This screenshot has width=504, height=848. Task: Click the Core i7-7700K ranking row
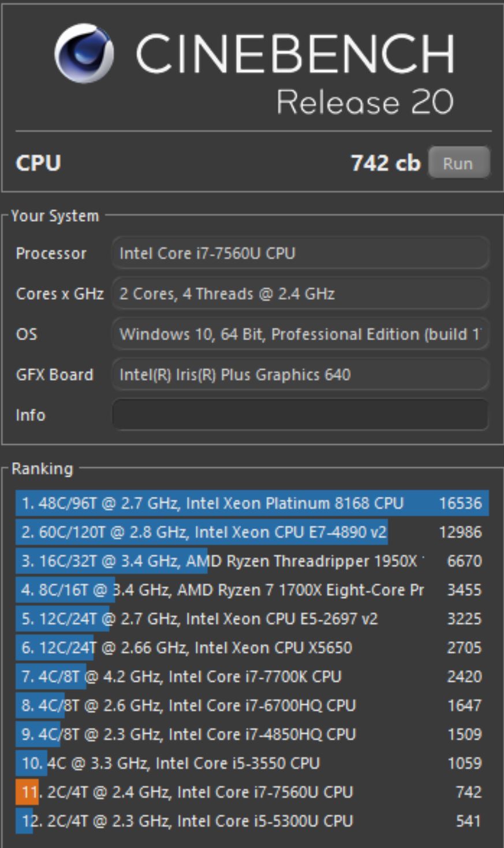click(252, 676)
